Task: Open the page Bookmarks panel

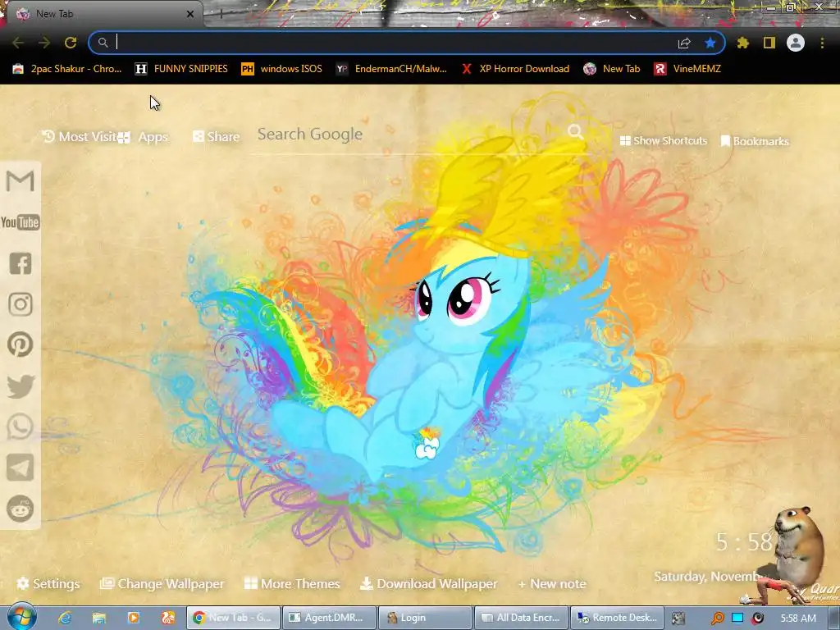Action: 755,141
